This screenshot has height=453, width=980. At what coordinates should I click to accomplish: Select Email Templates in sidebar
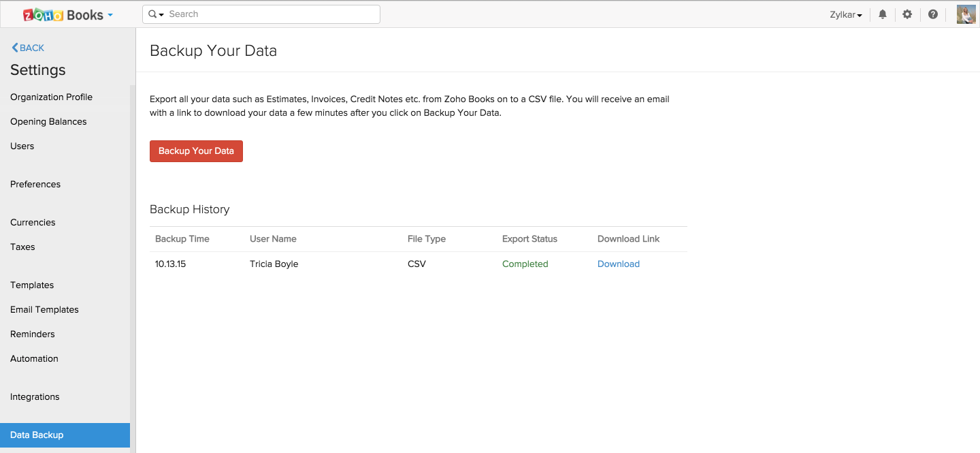[44, 310]
